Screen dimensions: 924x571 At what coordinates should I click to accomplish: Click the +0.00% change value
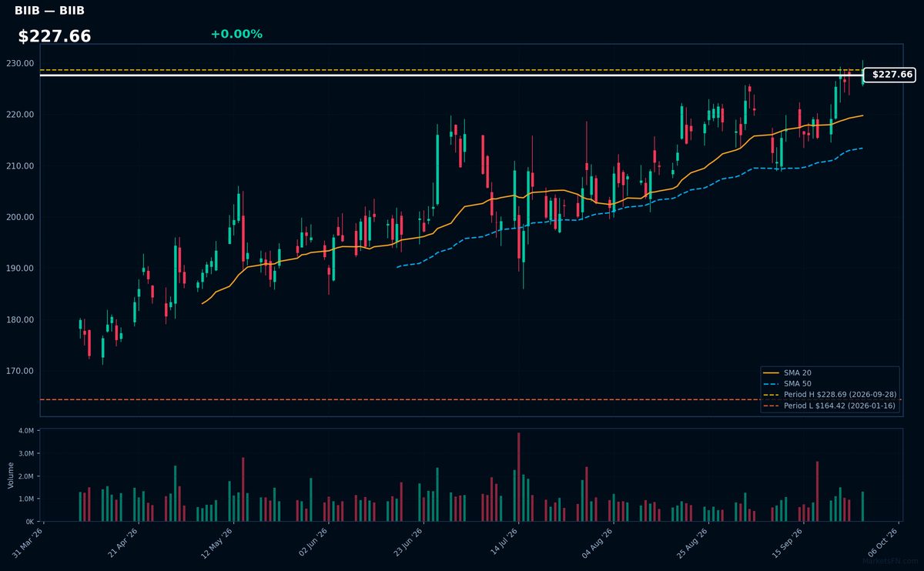click(x=236, y=34)
